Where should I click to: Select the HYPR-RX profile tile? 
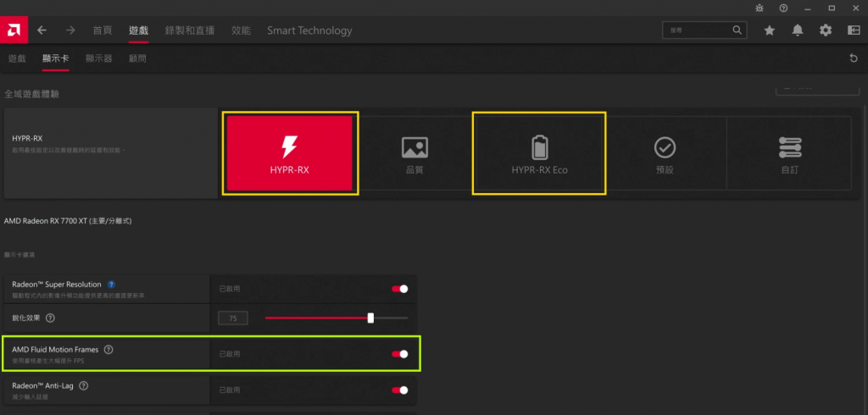(x=290, y=153)
